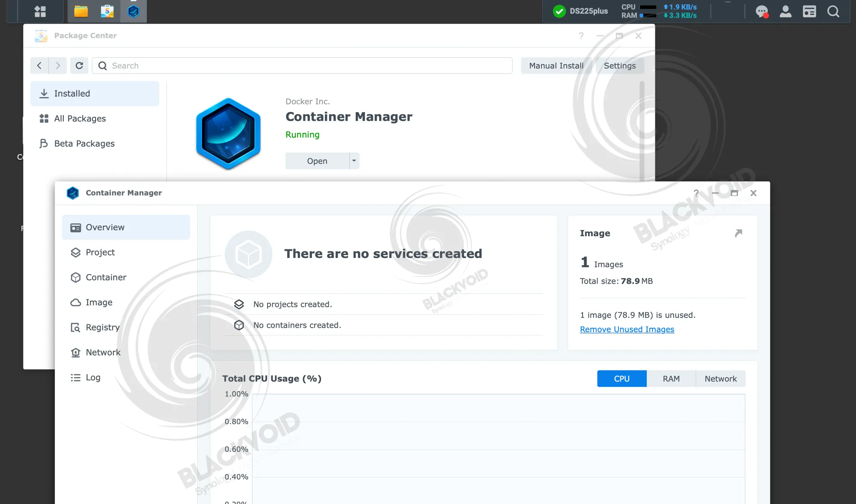856x504 pixels.
Task: Maximize the Container Manager window
Action: click(x=734, y=193)
